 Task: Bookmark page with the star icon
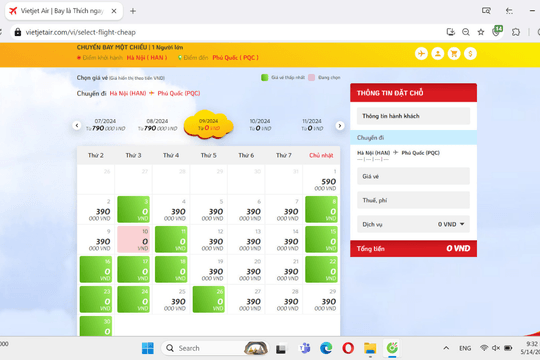click(481, 32)
